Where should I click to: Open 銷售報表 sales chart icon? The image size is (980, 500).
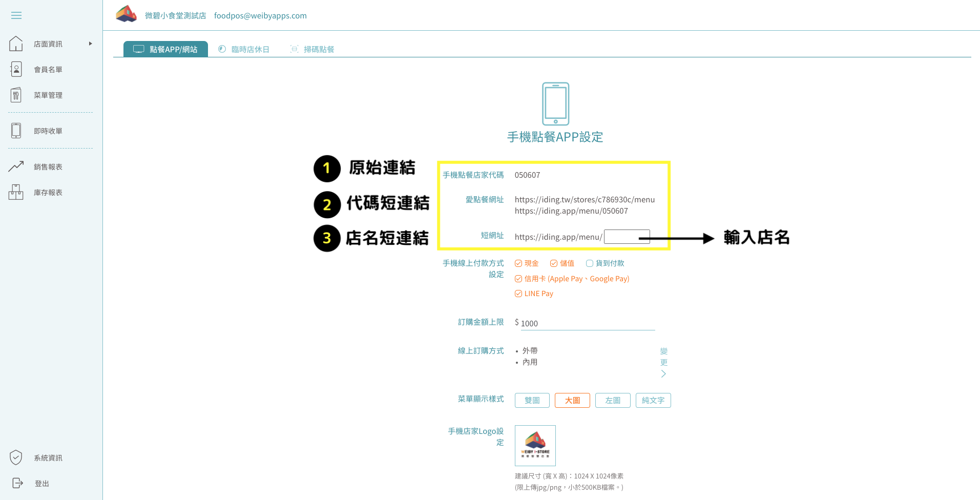tap(16, 166)
